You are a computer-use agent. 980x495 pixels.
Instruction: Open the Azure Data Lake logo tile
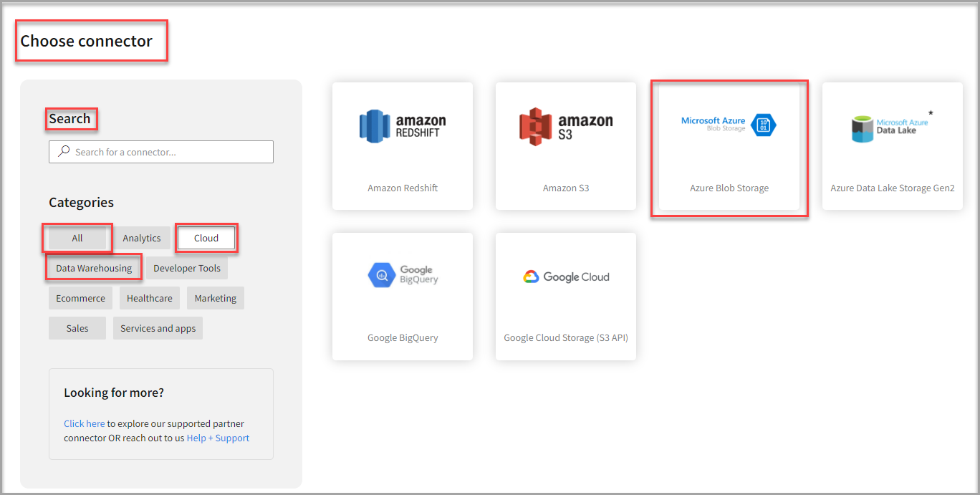892,127
